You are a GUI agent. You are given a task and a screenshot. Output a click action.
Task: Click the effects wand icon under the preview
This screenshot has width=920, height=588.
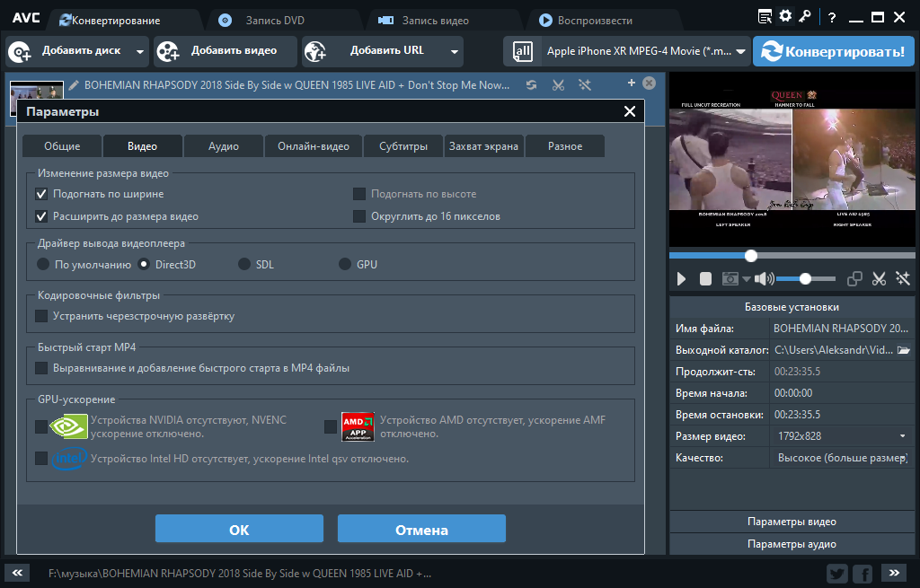click(x=902, y=279)
